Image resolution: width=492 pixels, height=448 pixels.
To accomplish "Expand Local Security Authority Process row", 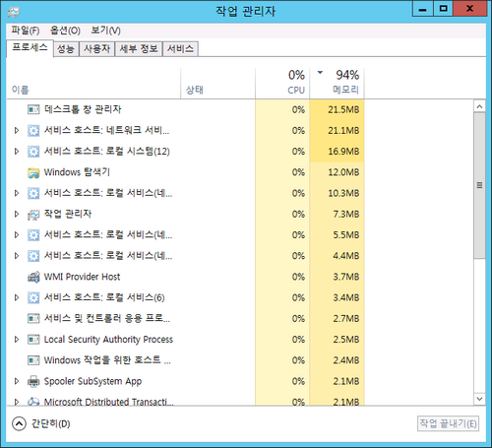I will coord(17,340).
